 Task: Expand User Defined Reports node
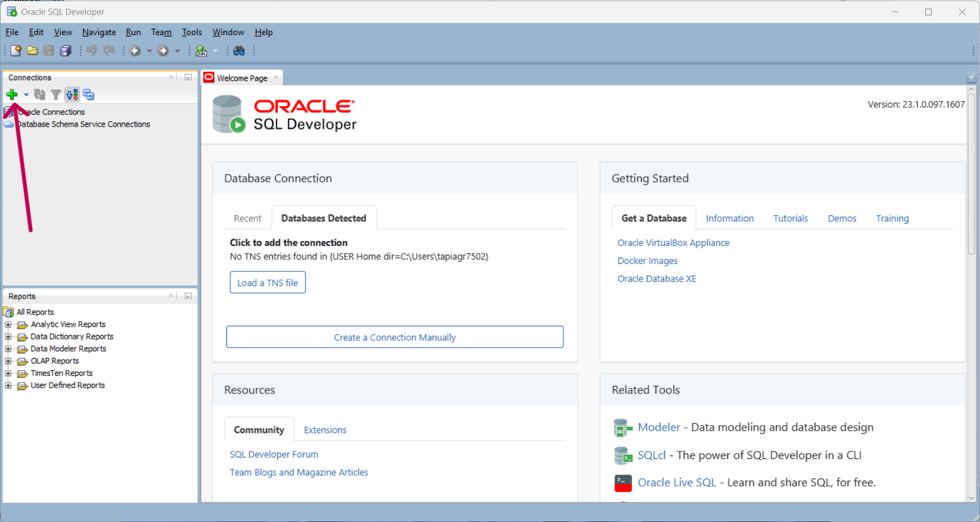tap(8, 385)
